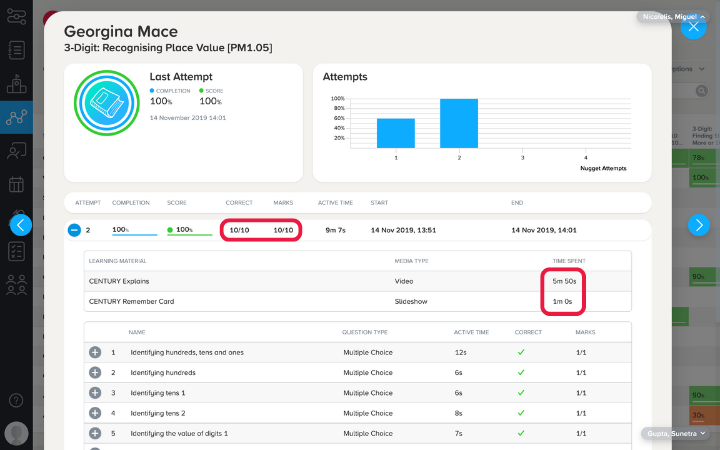
Task: Select the attempt 1 bar in chart
Action: (396, 133)
